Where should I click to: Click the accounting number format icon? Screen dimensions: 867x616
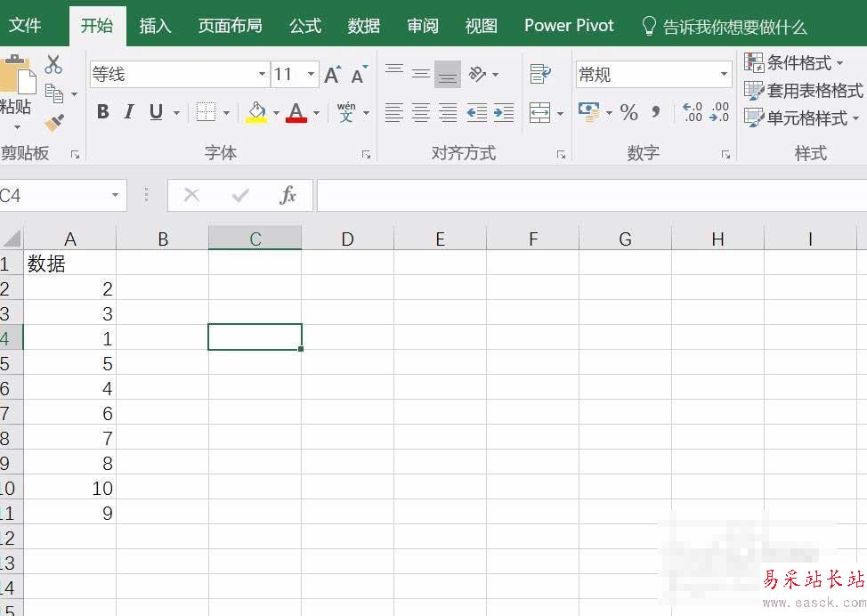(x=589, y=112)
